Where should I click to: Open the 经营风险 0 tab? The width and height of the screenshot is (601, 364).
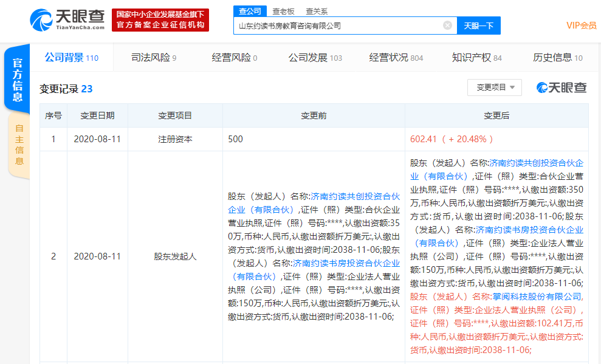tap(234, 58)
